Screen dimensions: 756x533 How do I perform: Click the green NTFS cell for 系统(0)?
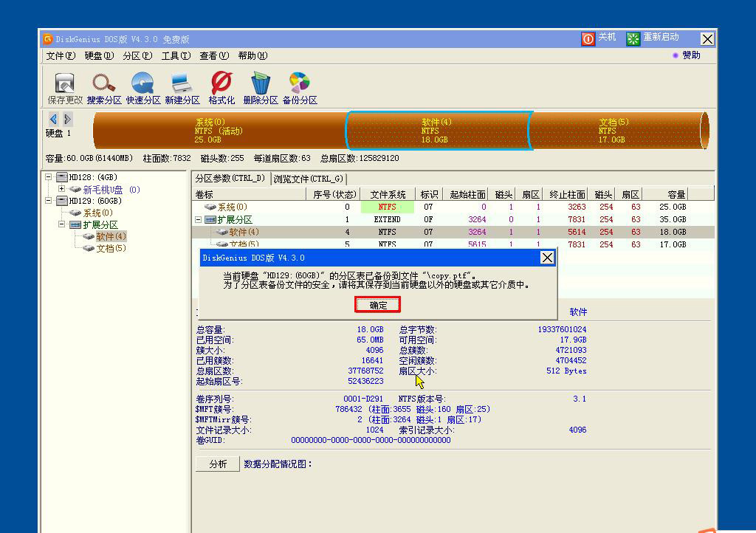click(387, 207)
